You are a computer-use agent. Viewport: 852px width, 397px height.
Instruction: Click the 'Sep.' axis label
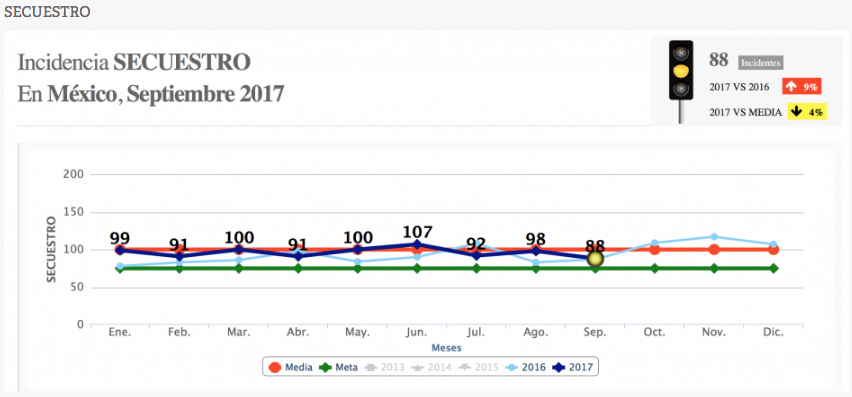(x=595, y=332)
